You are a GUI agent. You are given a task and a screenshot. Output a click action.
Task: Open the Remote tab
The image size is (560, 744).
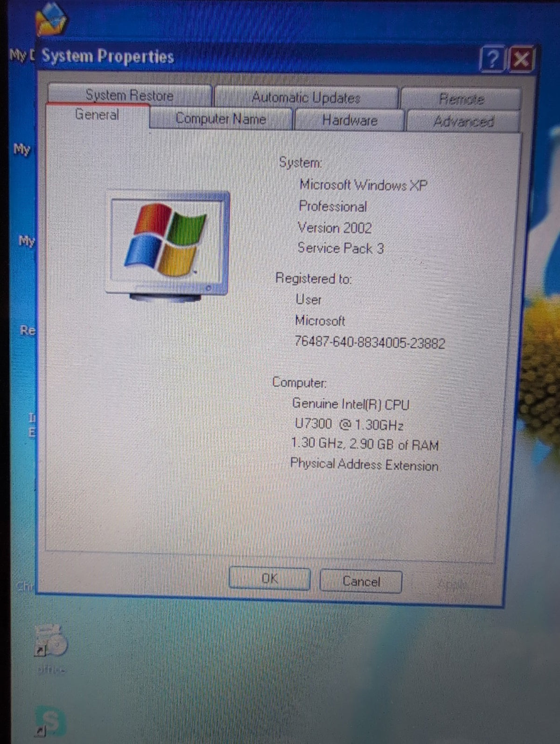pyautogui.click(x=461, y=99)
